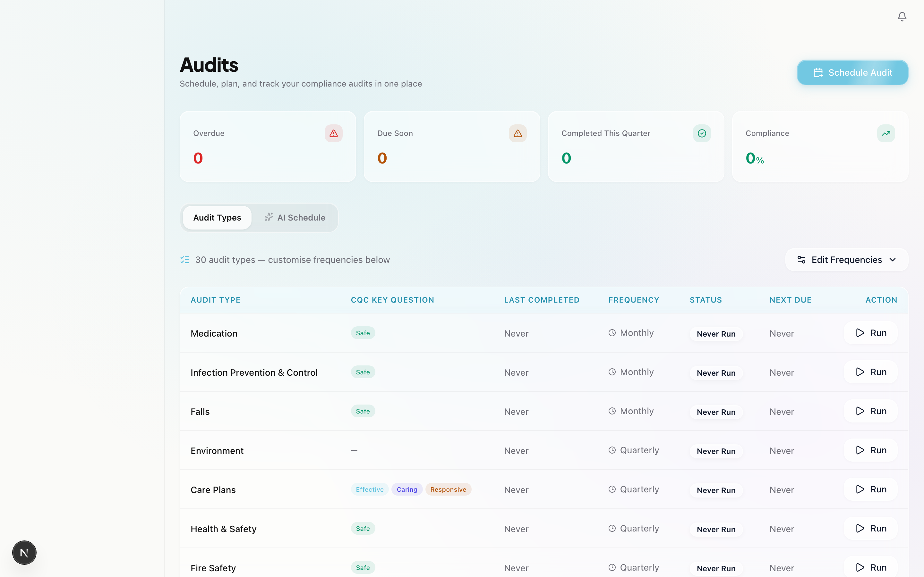Sort by the NEXT DUE column header
This screenshot has width=924, height=577.
tap(790, 300)
